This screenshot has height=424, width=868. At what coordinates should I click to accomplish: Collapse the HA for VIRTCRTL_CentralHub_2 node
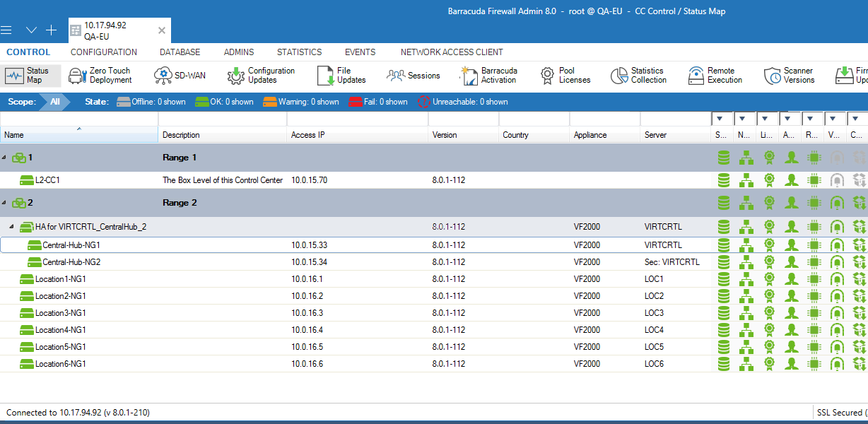(x=11, y=227)
